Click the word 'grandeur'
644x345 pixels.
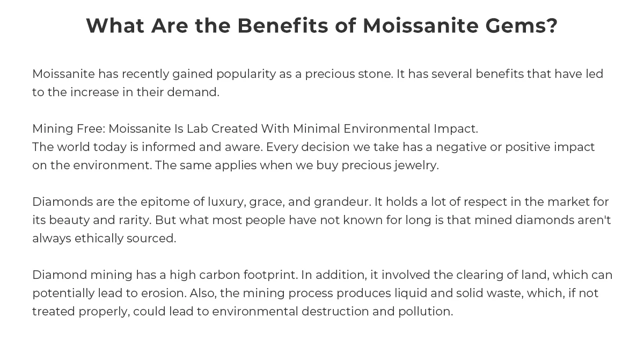(341, 202)
